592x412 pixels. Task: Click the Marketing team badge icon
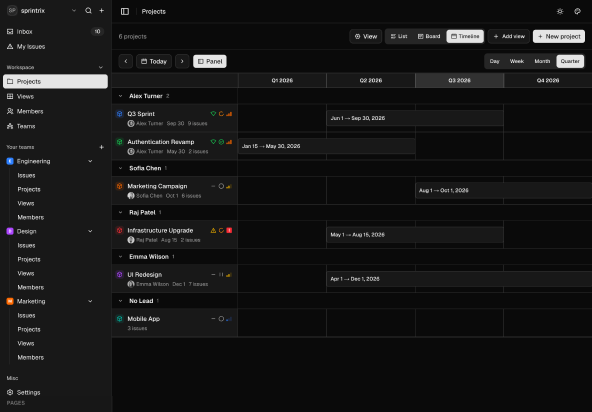click(x=10, y=301)
